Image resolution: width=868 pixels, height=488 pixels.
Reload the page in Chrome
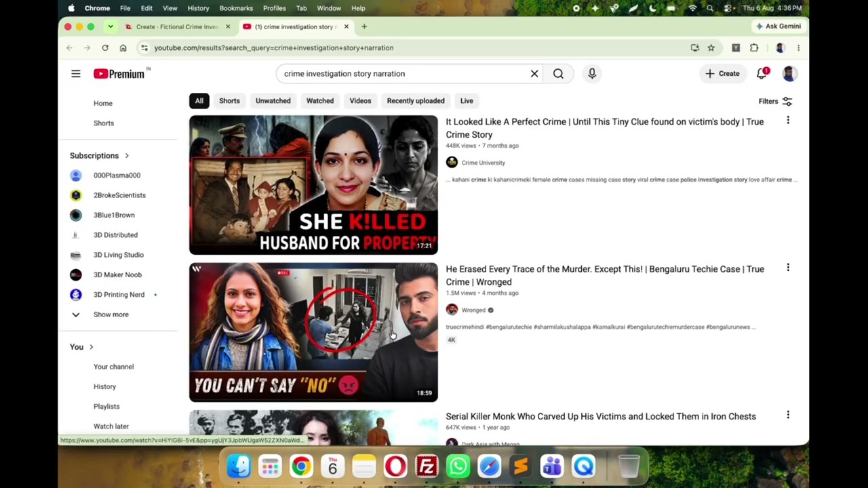(105, 48)
